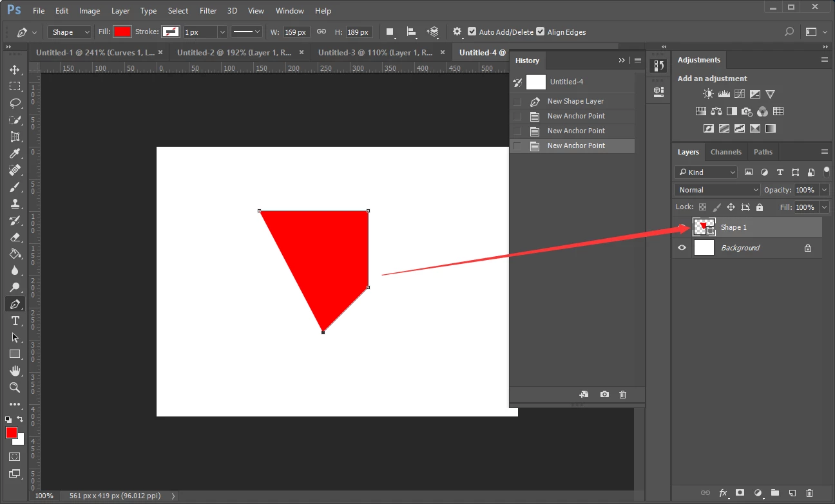Select the Spot Healing Brush tool
The image size is (835, 504).
click(x=15, y=170)
